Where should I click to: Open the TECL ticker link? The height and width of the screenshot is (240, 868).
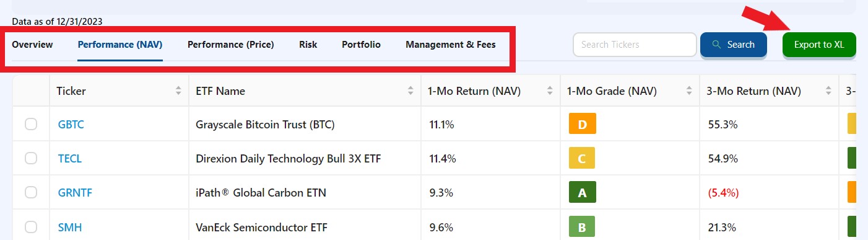70,159
